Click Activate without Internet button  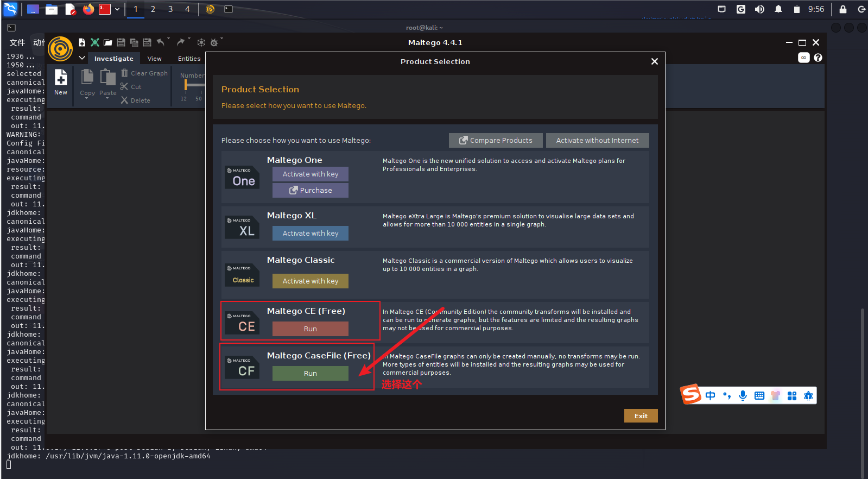pyautogui.click(x=598, y=141)
